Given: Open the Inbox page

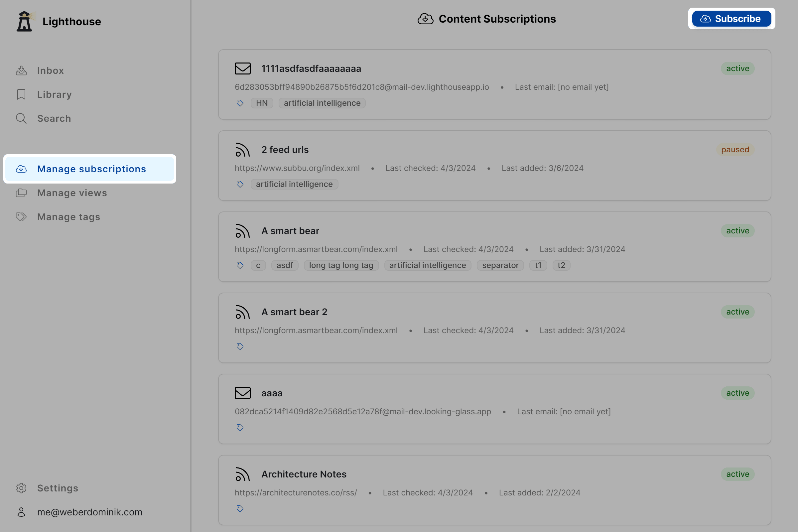Looking at the screenshot, I should [x=50, y=70].
